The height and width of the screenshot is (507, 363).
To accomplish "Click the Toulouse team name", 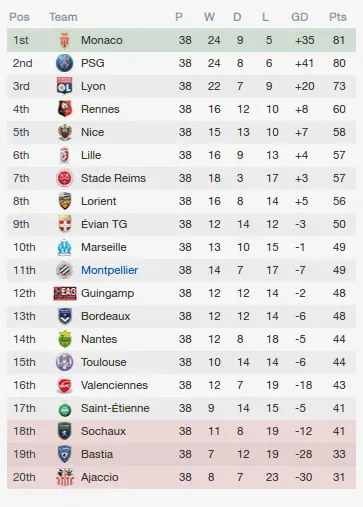I will pos(104,362).
